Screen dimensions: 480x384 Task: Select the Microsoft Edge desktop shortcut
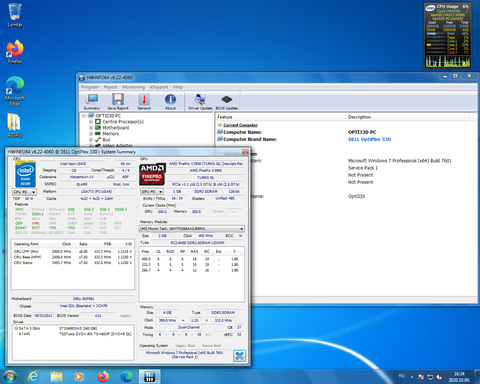(15, 91)
